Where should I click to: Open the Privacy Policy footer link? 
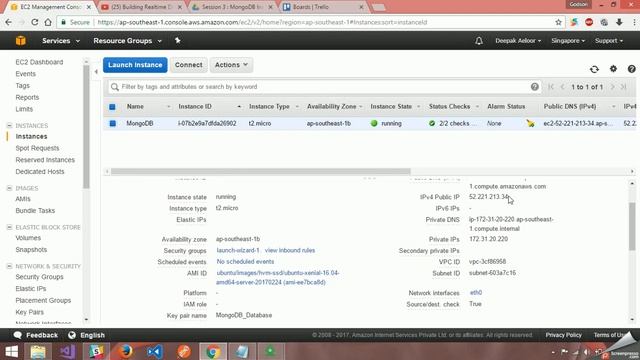[x=563, y=335]
